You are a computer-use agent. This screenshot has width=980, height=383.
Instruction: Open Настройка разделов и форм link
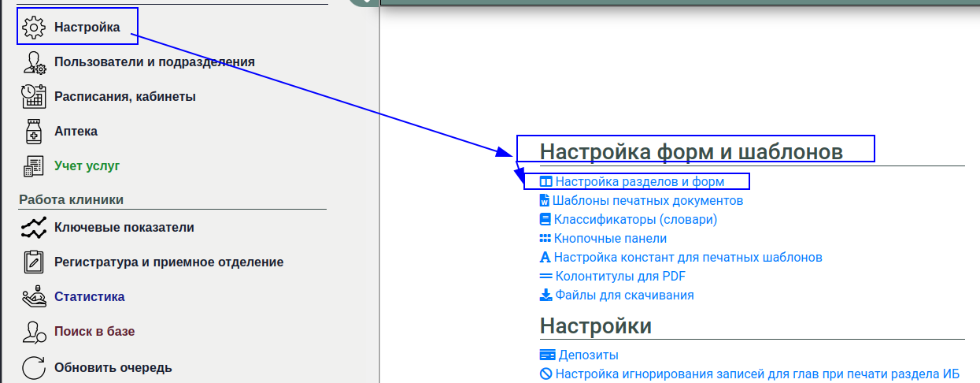[x=639, y=182]
